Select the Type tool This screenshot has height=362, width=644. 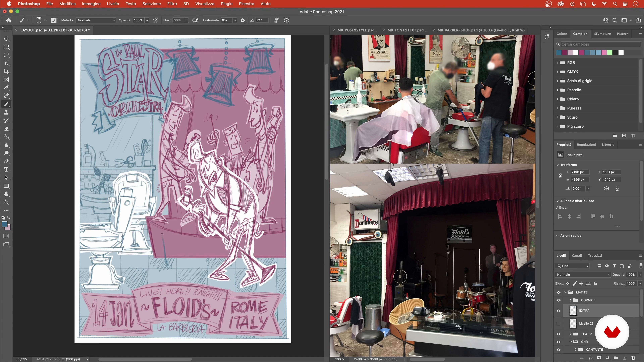coord(6,170)
